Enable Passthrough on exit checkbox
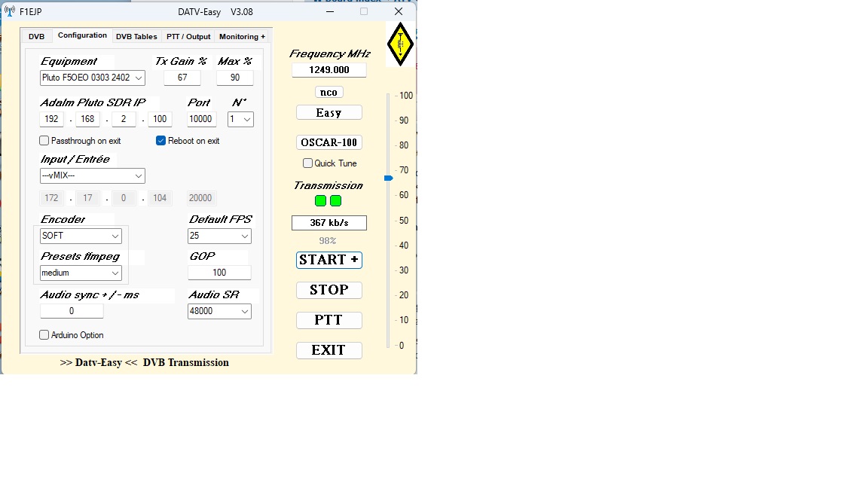 pyautogui.click(x=44, y=141)
